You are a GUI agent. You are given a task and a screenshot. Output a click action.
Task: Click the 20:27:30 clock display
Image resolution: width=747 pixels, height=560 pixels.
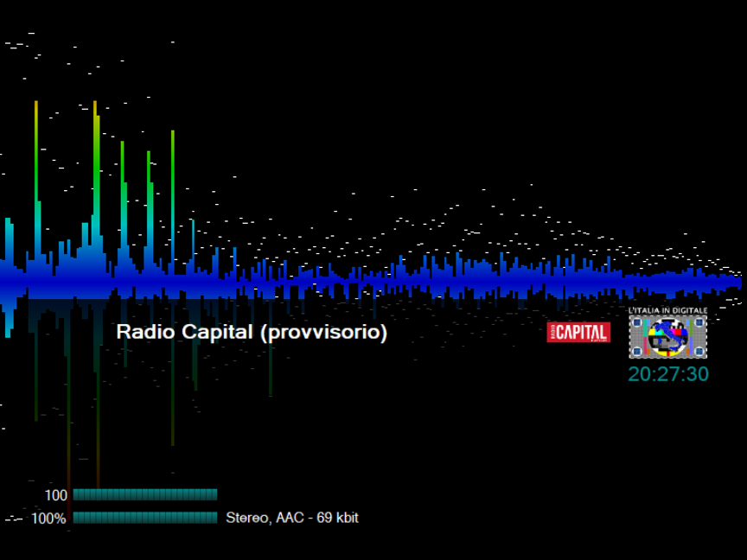tap(668, 374)
